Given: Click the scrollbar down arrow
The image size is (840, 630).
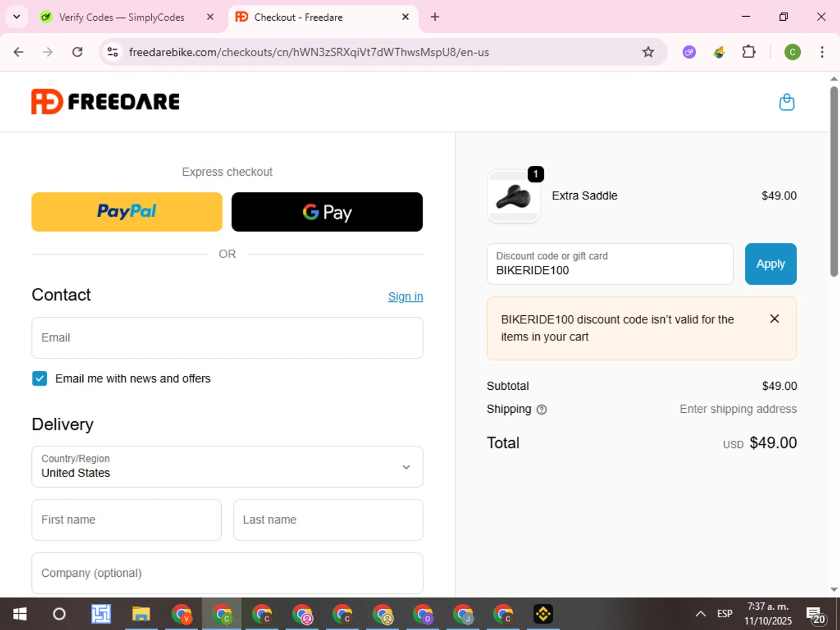Looking at the screenshot, I should click(834, 590).
